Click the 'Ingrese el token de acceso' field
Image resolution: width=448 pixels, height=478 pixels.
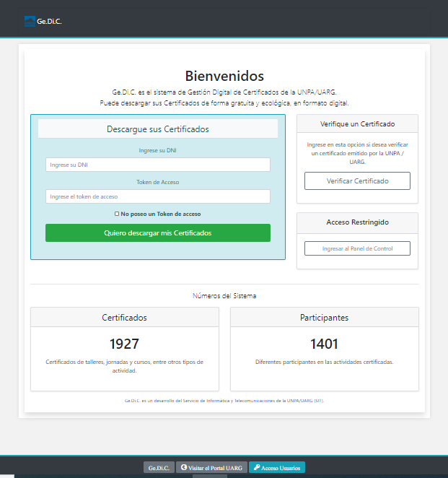157,196
